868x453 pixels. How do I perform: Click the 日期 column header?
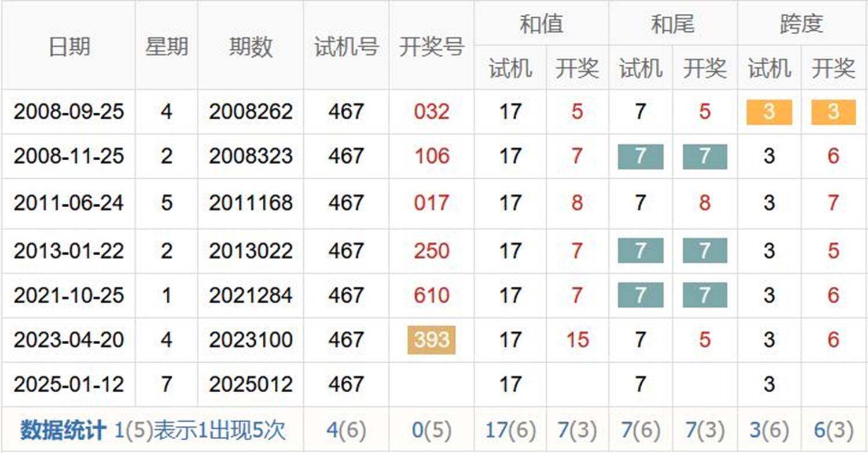click(x=68, y=46)
